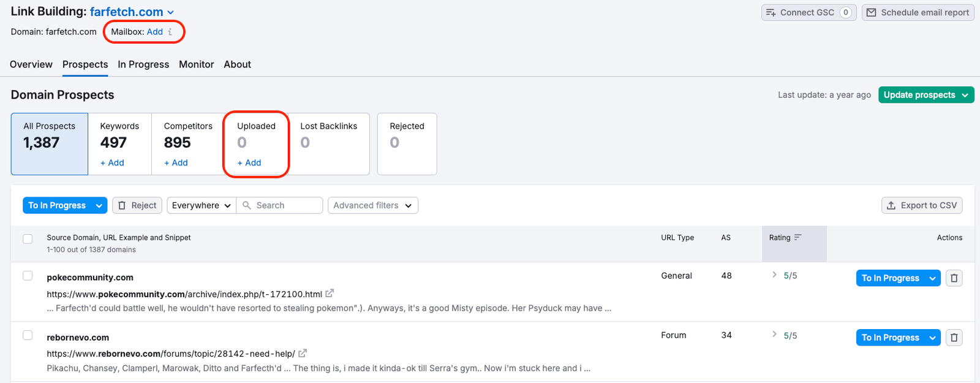Select the Competitors prospects card
The width and height of the screenshot is (980, 383).
tap(188, 144)
